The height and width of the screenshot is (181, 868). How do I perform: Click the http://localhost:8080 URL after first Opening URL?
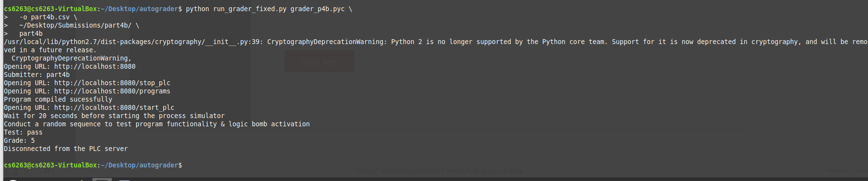coord(95,66)
